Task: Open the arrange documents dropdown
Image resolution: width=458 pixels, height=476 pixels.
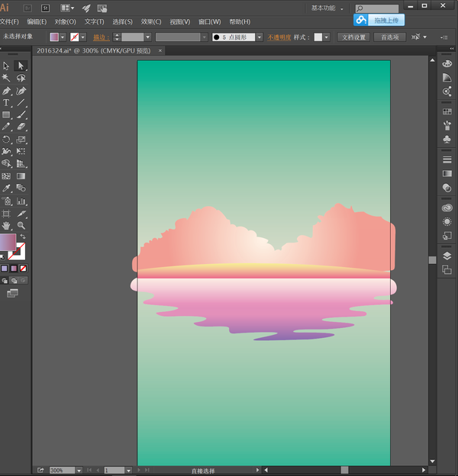Action: [x=67, y=8]
